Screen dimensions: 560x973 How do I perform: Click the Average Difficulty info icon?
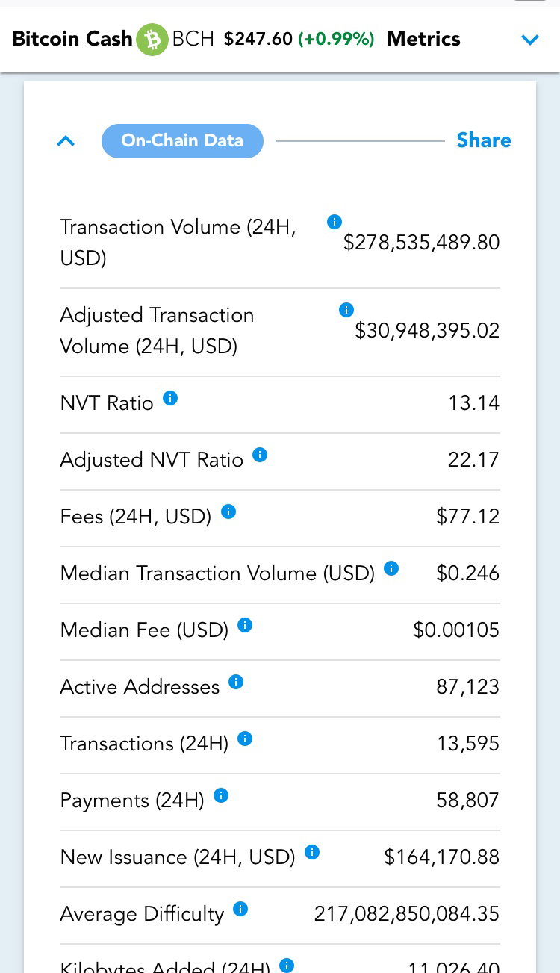click(x=240, y=909)
